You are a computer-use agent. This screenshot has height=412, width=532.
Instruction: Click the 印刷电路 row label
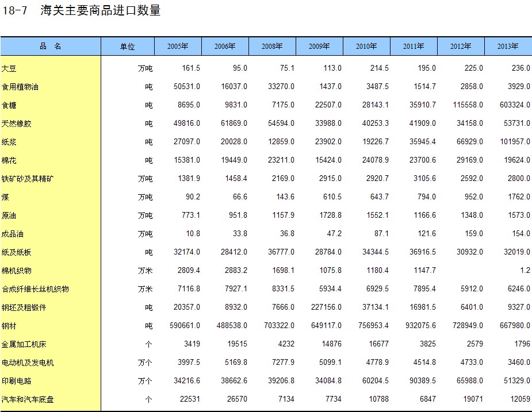click(16, 381)
